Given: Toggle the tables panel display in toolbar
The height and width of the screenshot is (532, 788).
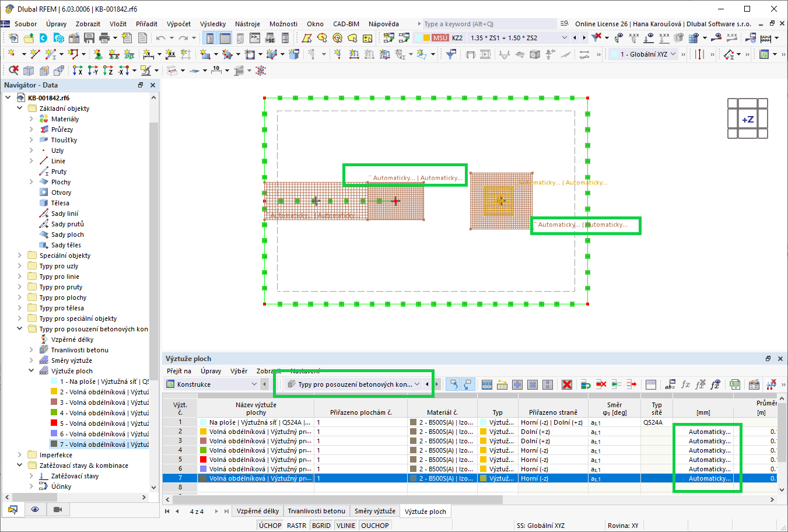Looking at the screenshot, I should pos(225,38).
